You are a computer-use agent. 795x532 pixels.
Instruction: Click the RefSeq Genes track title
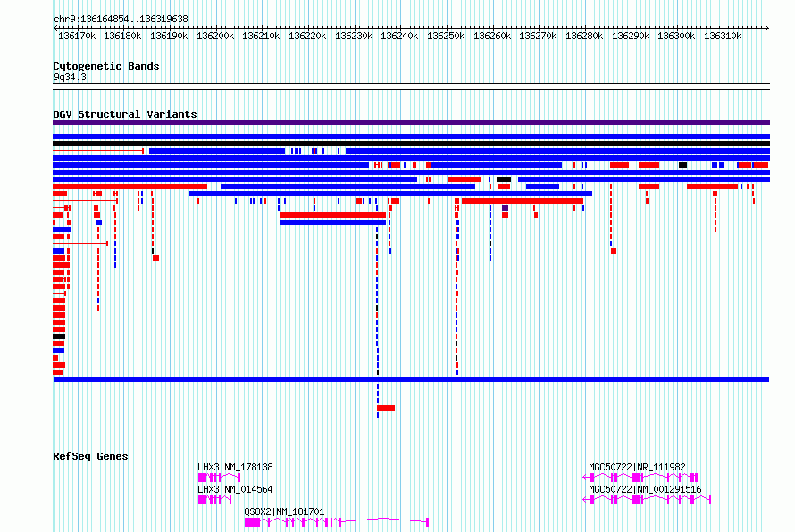click(x=90, y=456)
